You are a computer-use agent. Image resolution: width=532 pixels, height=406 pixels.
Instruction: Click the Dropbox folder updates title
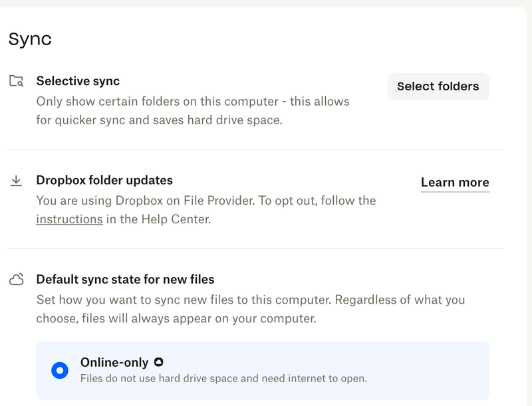[104, 180]
